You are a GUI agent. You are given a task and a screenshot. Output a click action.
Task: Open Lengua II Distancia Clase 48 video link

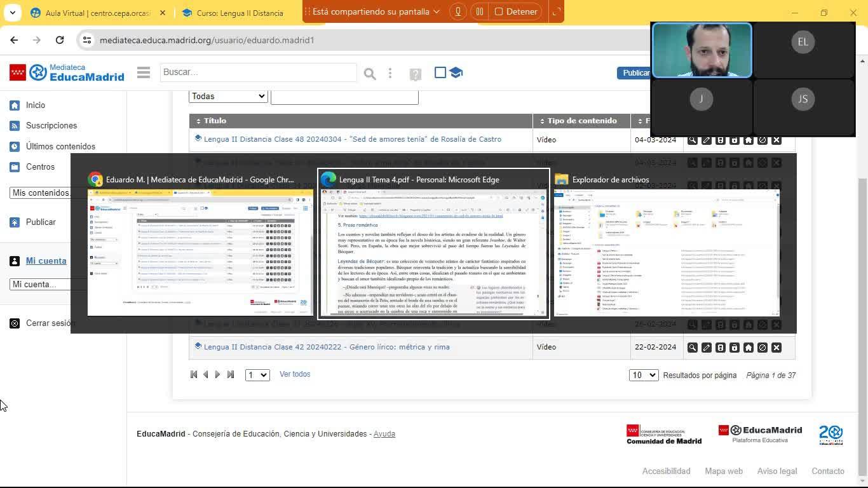pos(353,139)
